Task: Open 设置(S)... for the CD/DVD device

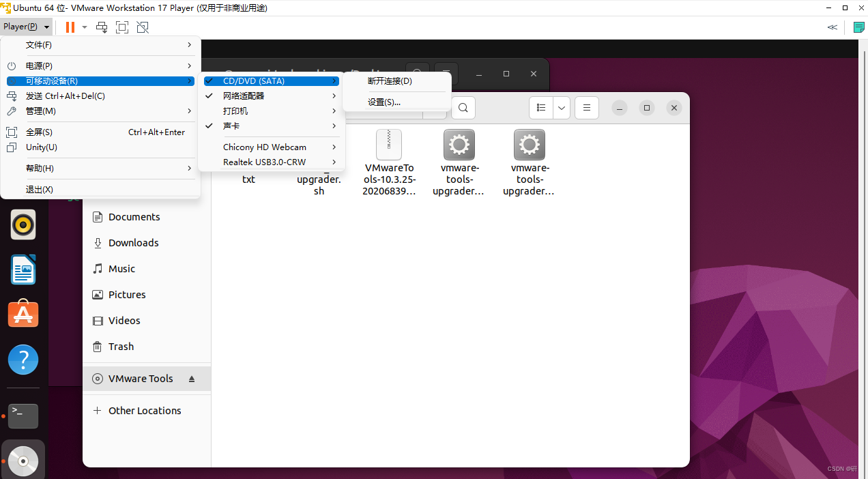Action: tap(384, 102)
